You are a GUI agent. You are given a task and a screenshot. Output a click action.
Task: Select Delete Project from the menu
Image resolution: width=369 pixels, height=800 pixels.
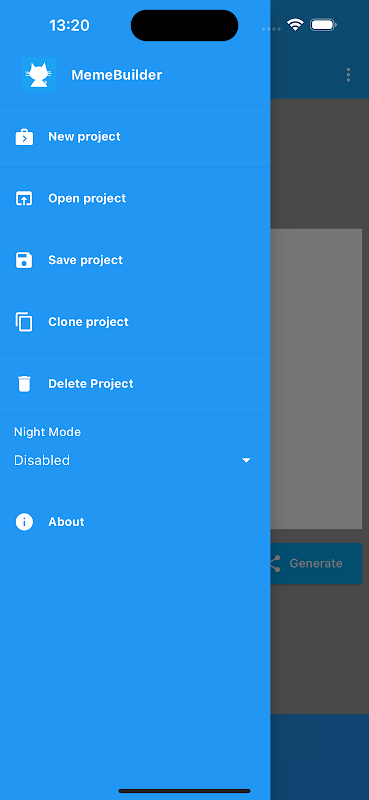click(x=135, y=384)
